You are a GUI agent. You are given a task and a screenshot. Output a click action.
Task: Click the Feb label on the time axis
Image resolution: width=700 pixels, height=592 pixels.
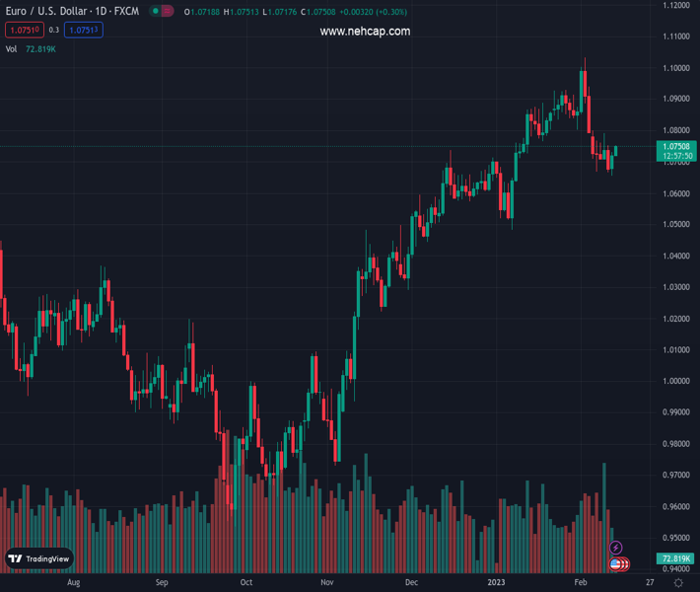point(580,583)
